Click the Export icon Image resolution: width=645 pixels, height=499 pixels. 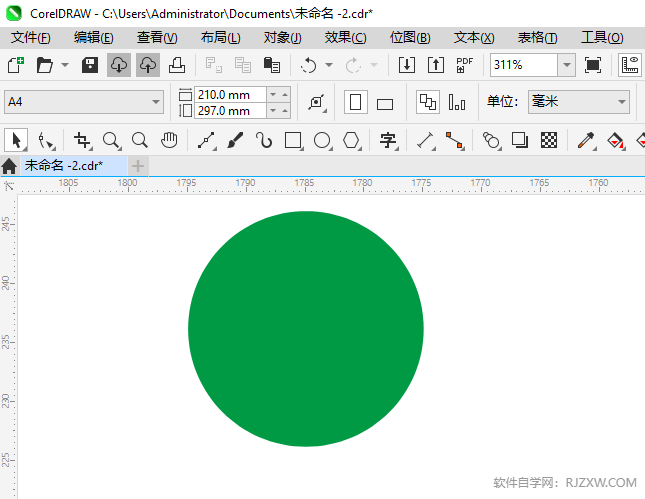pos(436,65)
